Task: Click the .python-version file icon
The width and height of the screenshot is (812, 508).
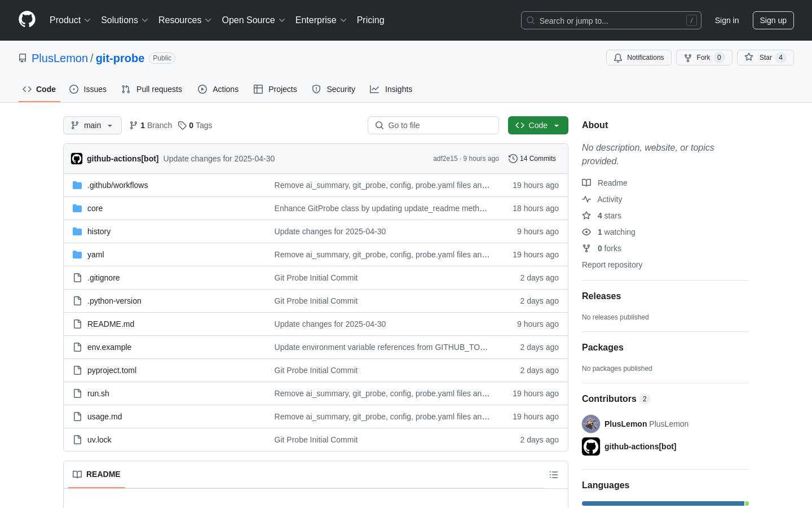Action: 77,301
